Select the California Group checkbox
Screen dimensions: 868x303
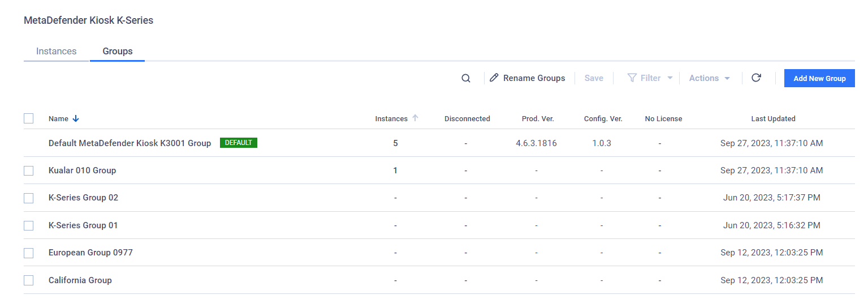pyautogui.click(x=29, y=280)
